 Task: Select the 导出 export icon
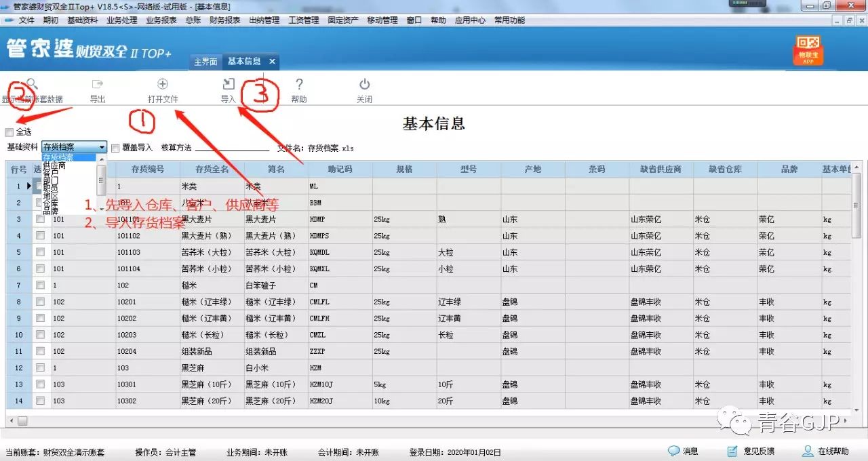97,89
